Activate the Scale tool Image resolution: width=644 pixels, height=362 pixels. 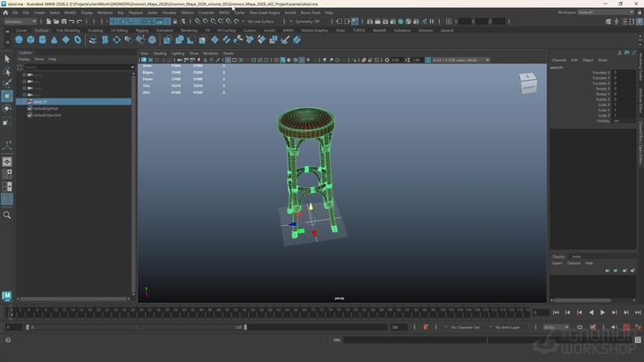click(x=7, y=121)
